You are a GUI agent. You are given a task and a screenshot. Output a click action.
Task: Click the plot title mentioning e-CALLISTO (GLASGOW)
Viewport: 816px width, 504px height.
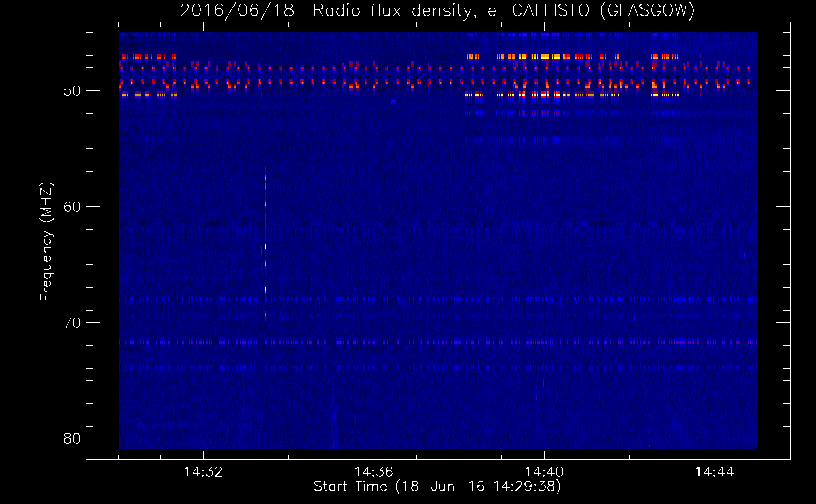coord(437,10)
